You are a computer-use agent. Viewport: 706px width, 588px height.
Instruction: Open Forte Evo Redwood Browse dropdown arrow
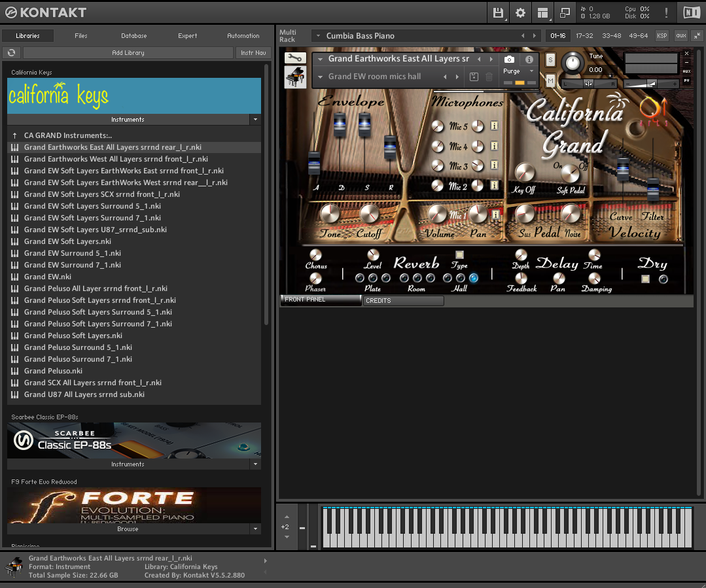(x=255, y=529)
